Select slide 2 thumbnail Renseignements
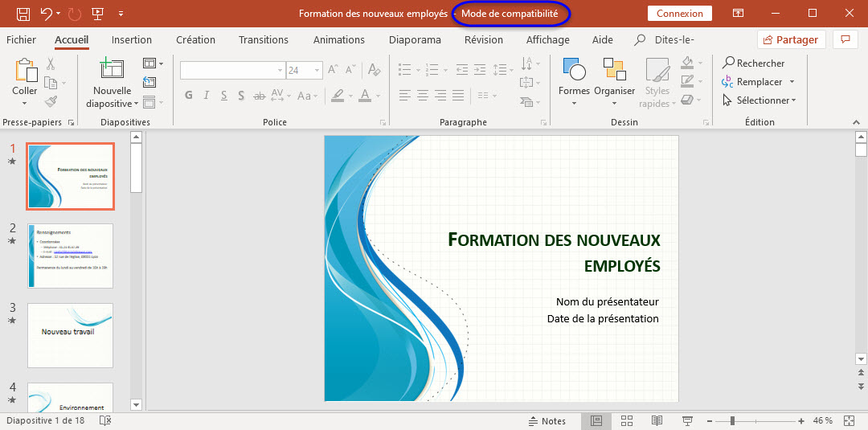This screenshot has height=430, width=868. pos(70,256)
